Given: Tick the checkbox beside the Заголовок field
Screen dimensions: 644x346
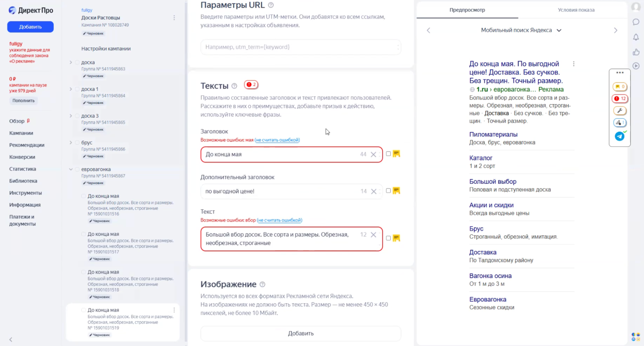Looking at the screenshot, I should point(388,154).
